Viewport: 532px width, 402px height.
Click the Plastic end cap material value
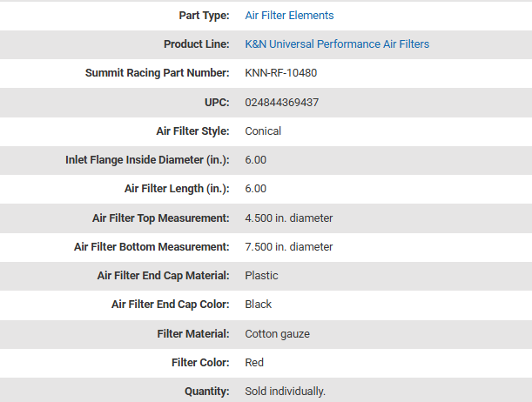point(261,276)
